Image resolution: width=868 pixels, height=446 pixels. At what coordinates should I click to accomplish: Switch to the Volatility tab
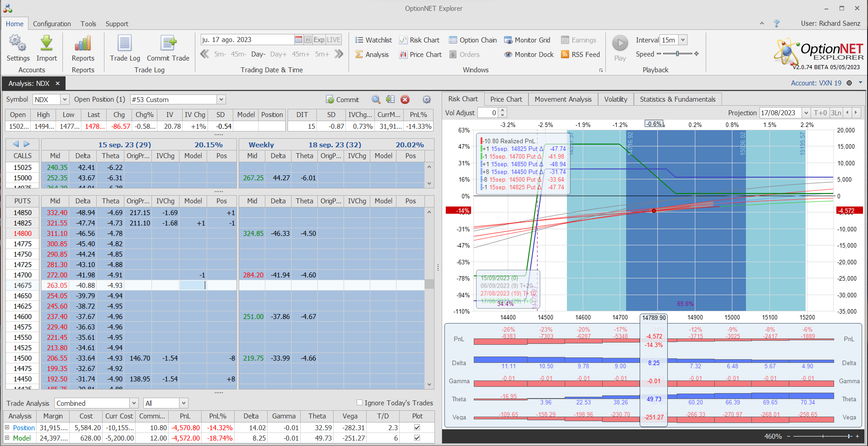(616, 99)
